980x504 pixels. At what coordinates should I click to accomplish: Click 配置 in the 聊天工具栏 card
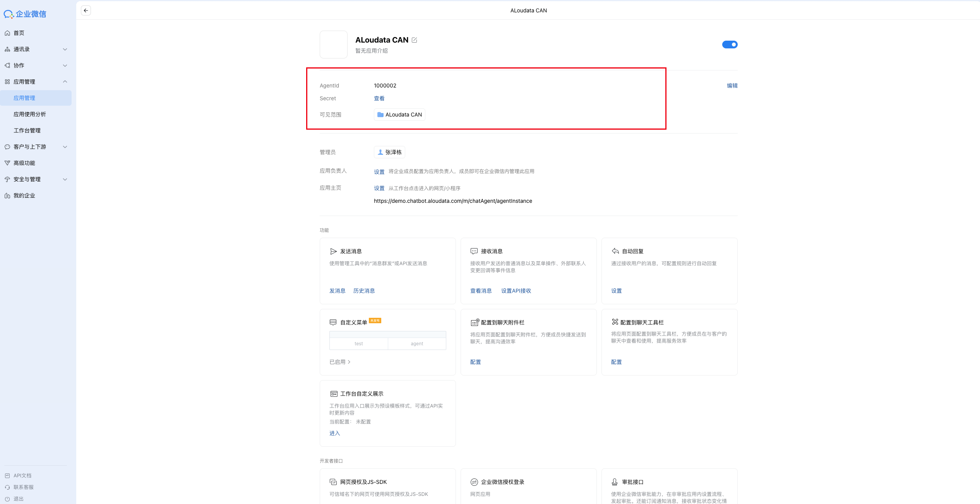pos(617,362)
